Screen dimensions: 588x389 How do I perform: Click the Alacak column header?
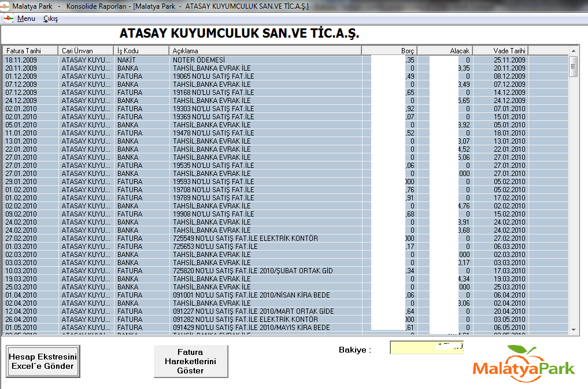445,51
